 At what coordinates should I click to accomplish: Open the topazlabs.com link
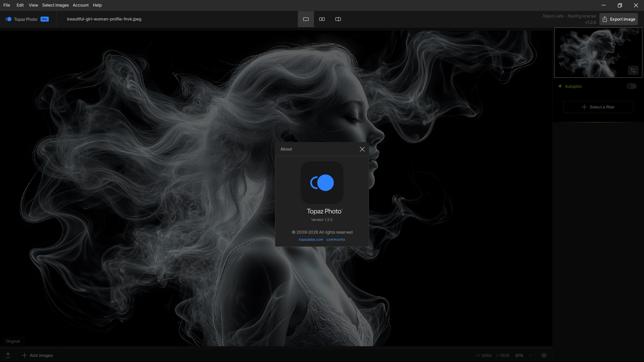click(311, 239)
